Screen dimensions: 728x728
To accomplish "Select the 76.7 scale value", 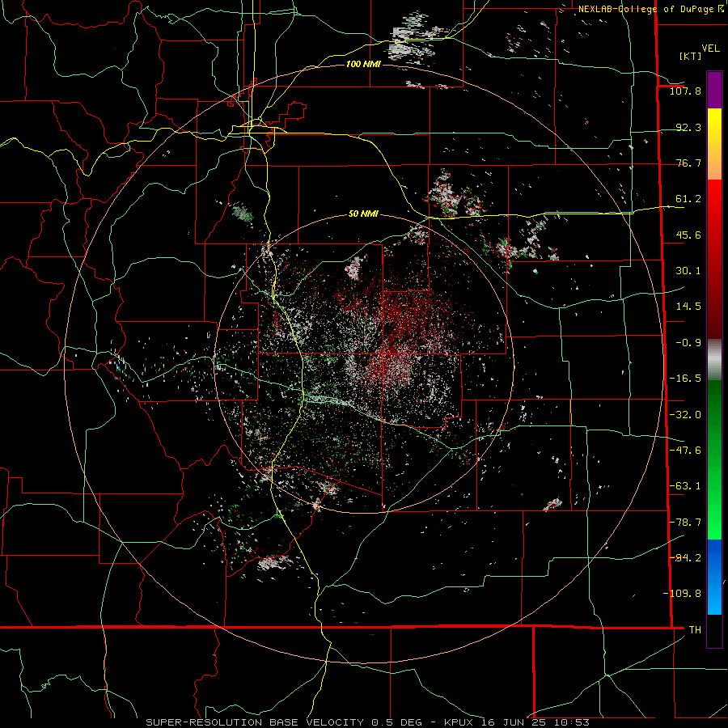I will 688,163.
